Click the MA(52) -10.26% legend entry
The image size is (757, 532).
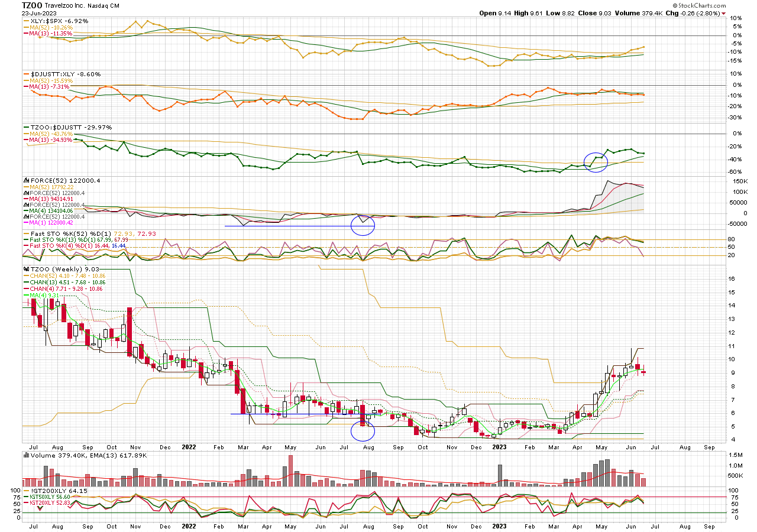51,27
